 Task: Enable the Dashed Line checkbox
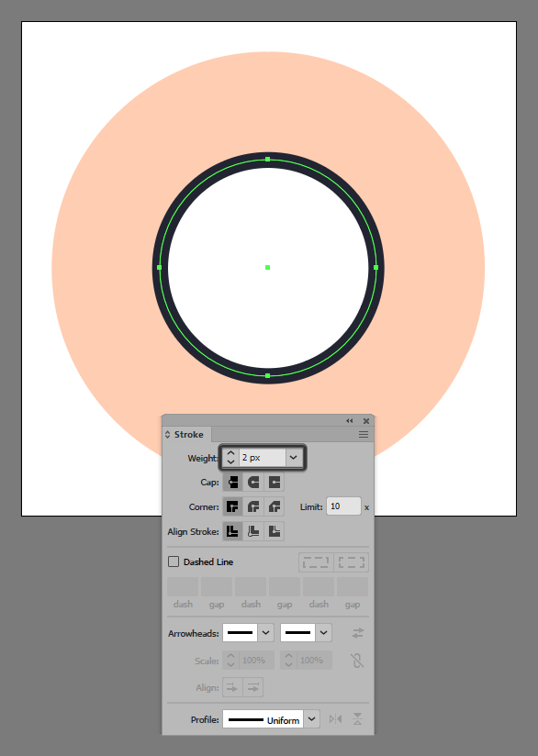pos(174,561)
